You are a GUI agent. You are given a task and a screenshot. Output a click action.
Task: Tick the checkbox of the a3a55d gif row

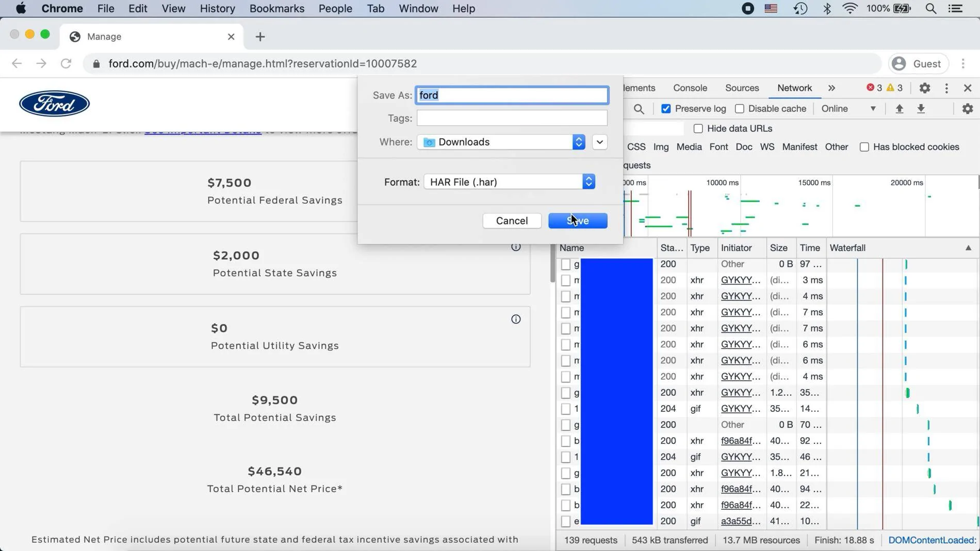[x=566, y=521]
